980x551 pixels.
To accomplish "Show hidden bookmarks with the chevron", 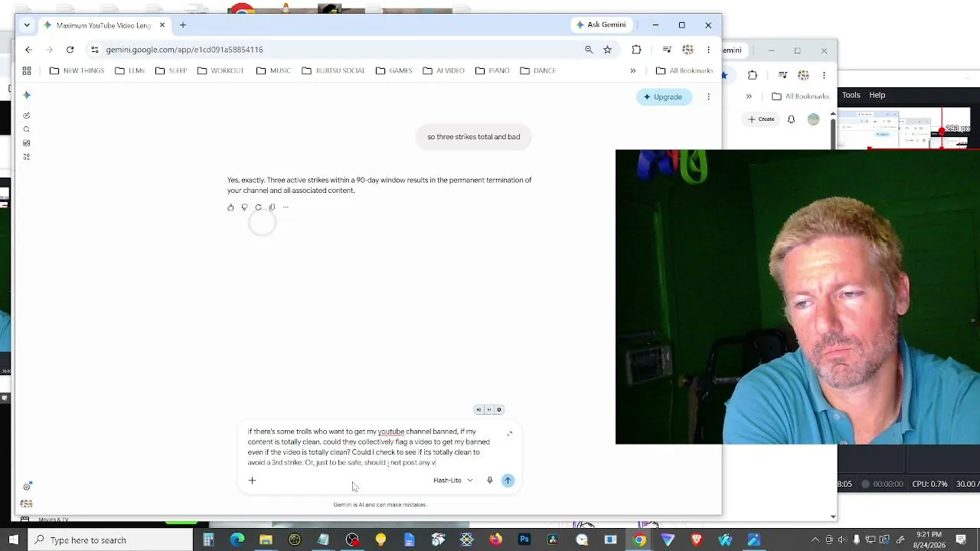I will tap(633, 70).
